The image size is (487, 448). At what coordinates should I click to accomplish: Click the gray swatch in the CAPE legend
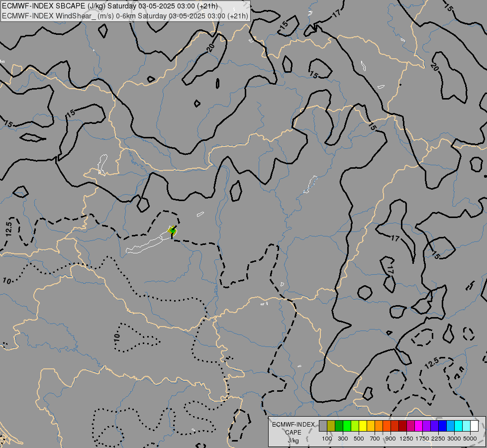coord(323,426)
